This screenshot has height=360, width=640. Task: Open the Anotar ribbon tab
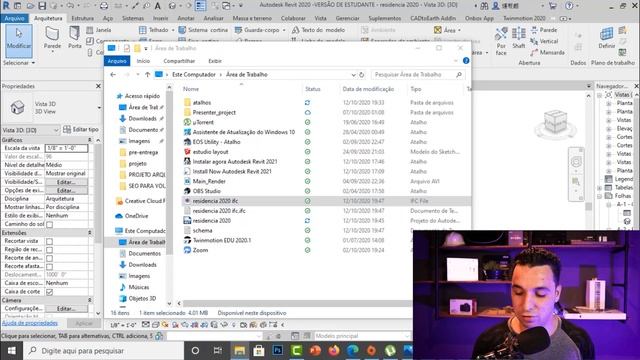click(x=186, y=18)
